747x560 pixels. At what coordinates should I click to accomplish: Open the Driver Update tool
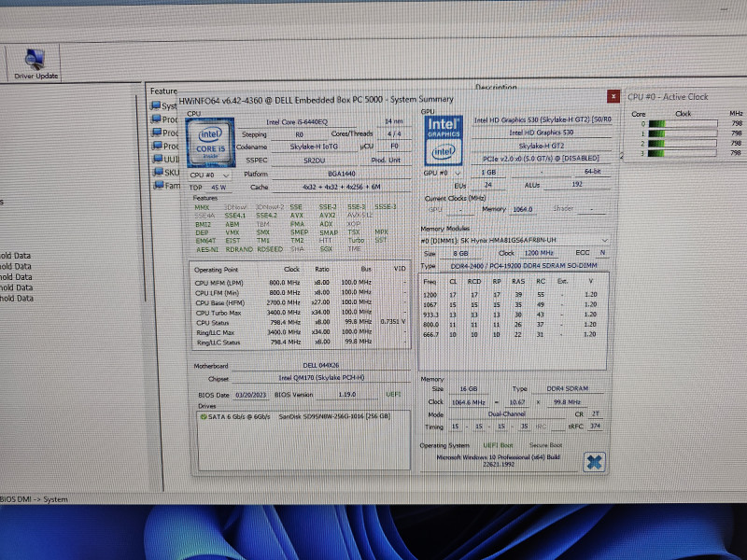point(35,63)
